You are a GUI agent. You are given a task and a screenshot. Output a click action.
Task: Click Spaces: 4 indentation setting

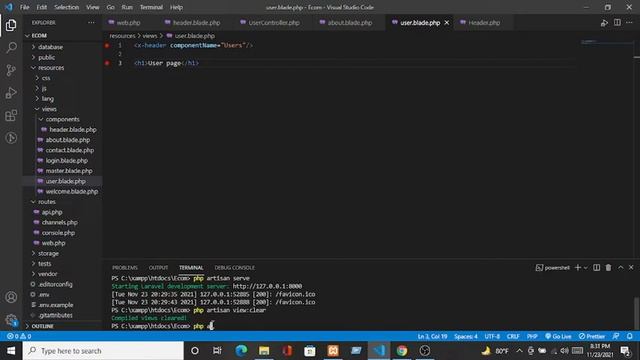pos(466,336)
